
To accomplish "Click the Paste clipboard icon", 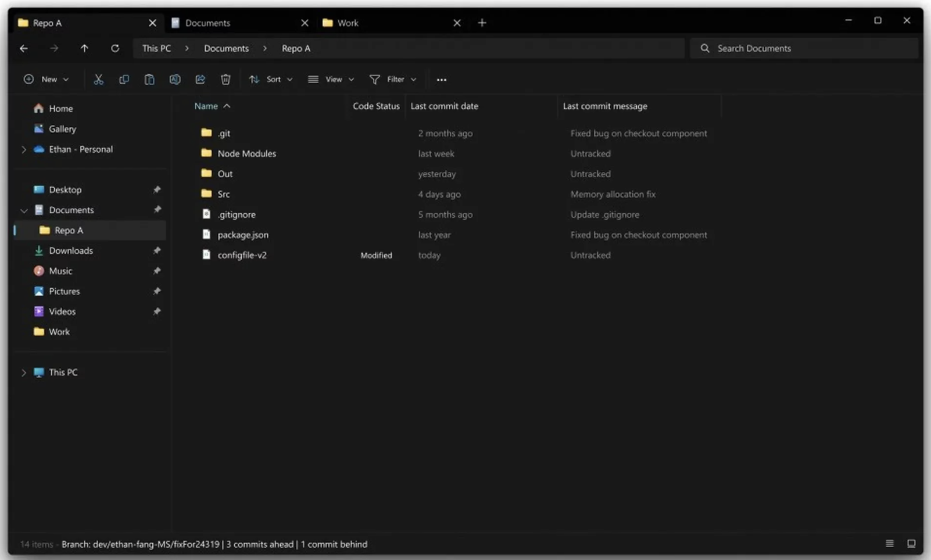I will [149, 80].
